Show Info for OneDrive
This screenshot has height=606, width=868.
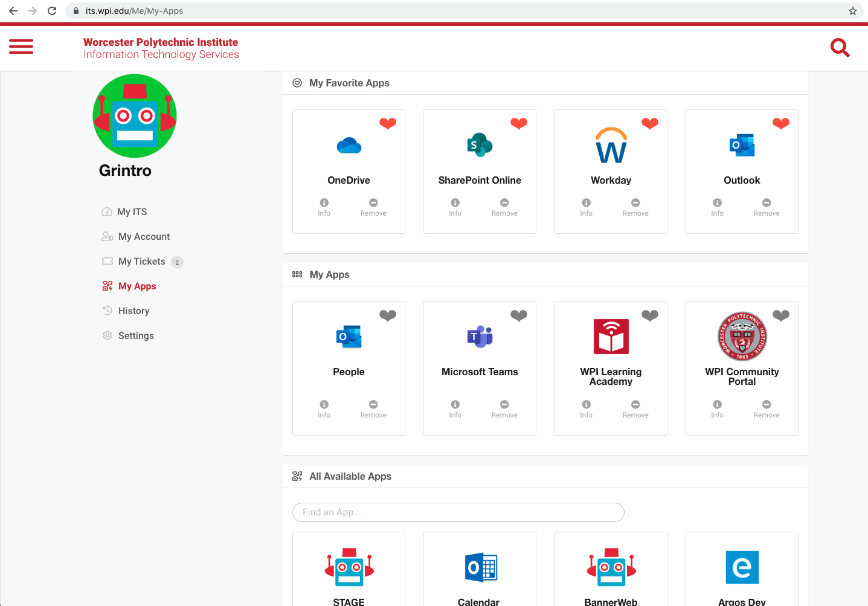[x=324, y=207]
